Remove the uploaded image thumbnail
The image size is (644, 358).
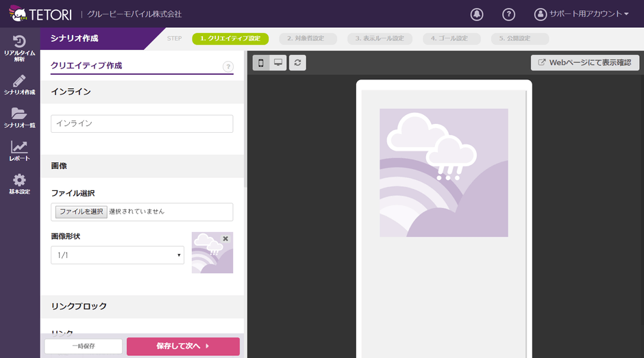click(225, 239)
